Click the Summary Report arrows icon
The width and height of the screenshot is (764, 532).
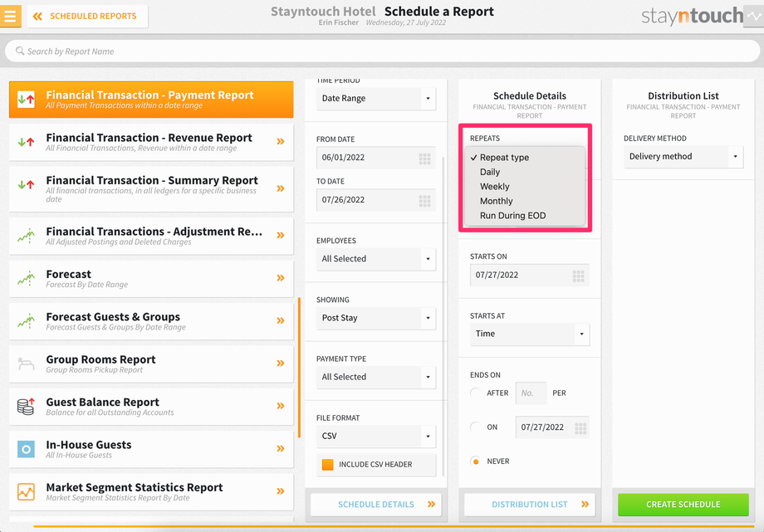click(26, 184)
